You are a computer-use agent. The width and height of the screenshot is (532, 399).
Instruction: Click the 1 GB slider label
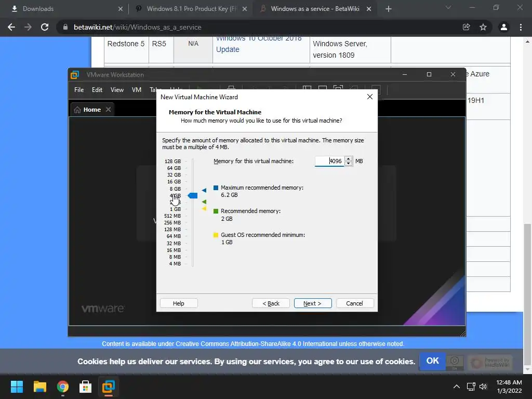coord(176,209)
